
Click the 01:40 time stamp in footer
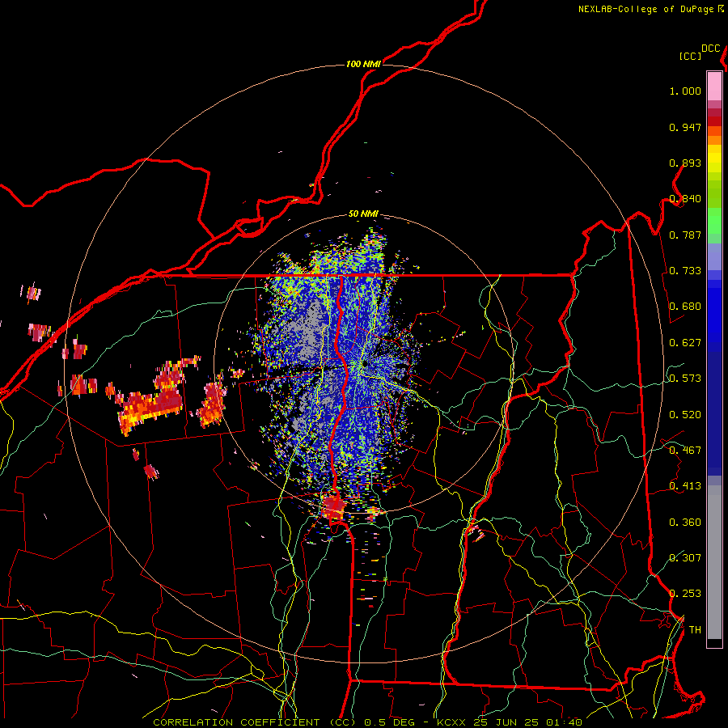564,722
